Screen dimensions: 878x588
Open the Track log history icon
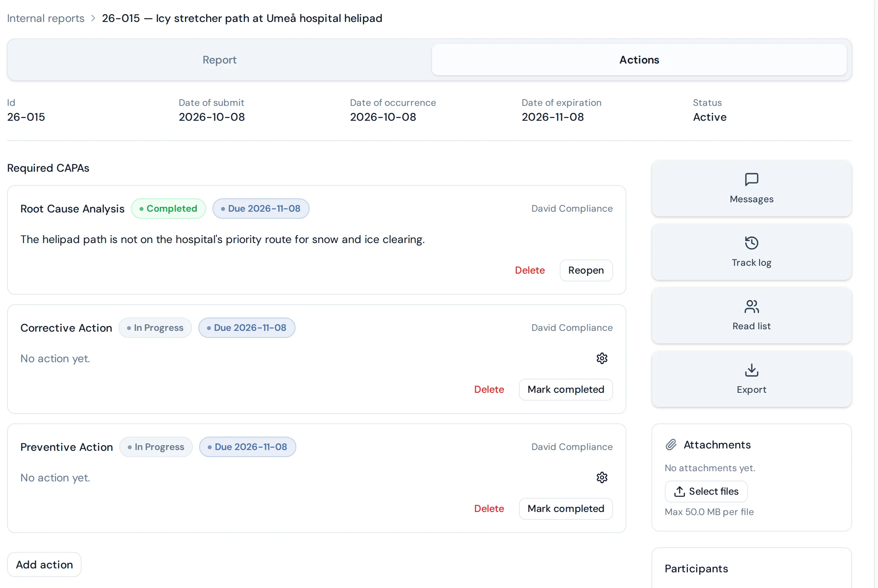(751, 243)
